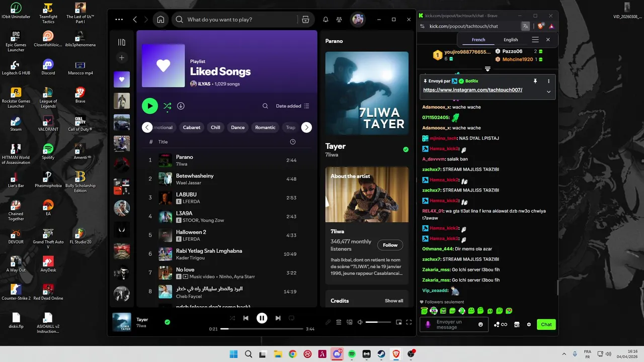Open Discord from taskbar

(x=337, y=354)
